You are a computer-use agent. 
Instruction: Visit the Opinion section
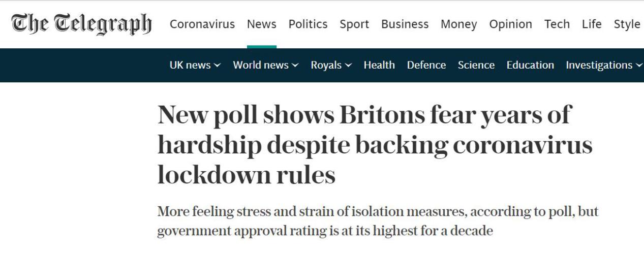pyautogui.click(x=510, y=24)
